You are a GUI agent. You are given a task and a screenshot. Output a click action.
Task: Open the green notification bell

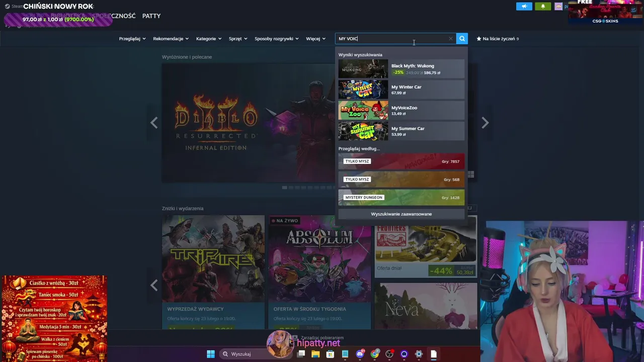pyautogui.click(x=543, y=7)
